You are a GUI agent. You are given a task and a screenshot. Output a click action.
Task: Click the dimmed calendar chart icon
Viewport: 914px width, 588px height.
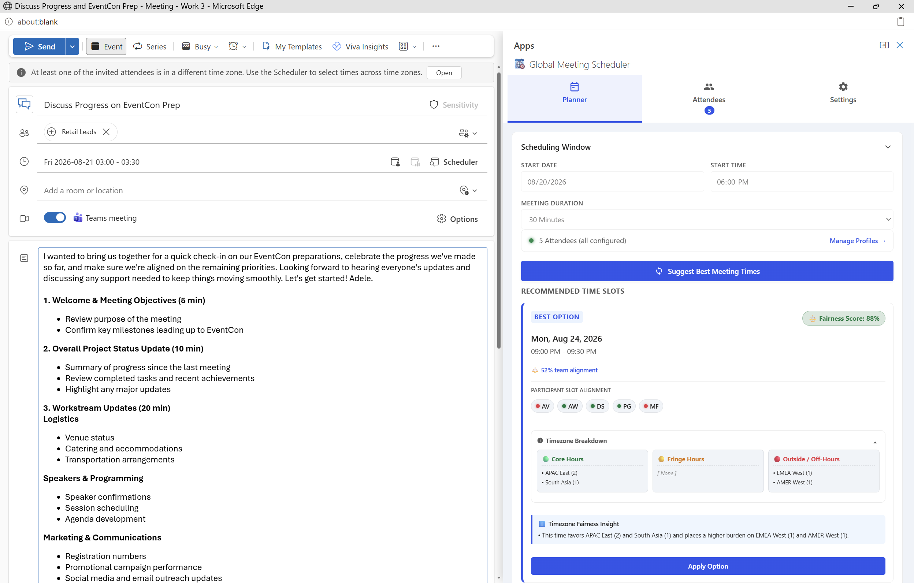[415, 162]
